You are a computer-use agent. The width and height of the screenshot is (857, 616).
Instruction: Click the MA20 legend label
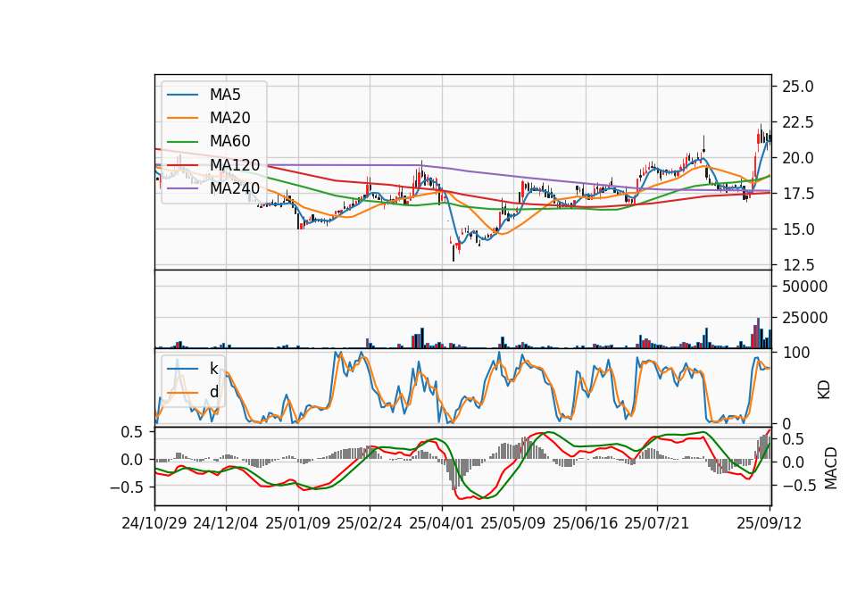(229, 118)
